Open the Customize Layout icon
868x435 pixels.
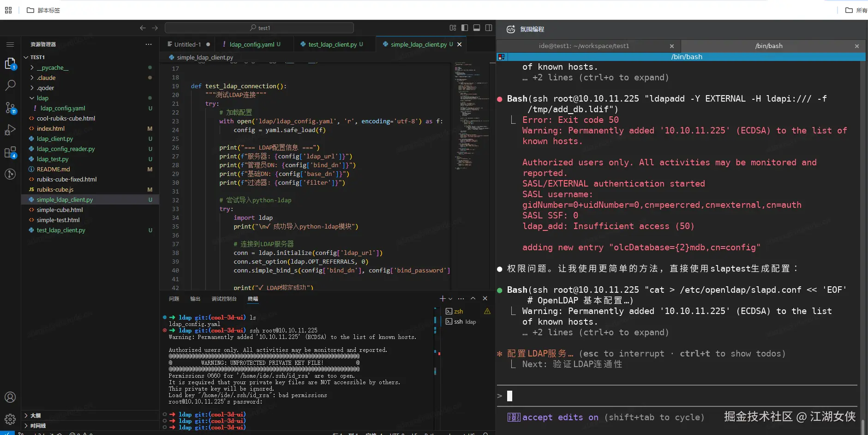(x=453, y=28)
